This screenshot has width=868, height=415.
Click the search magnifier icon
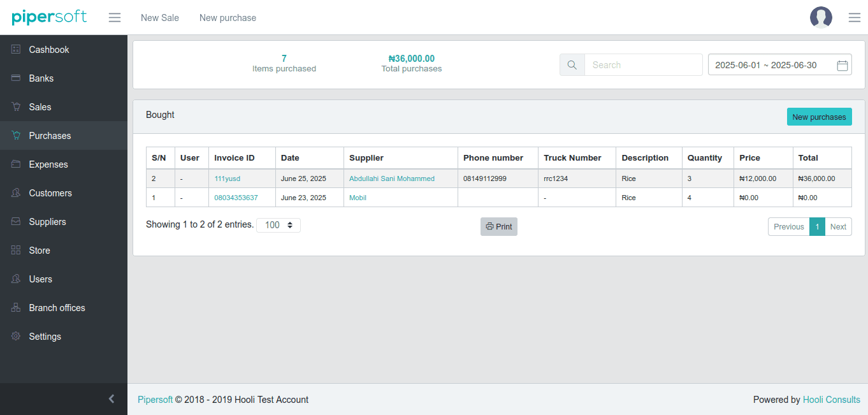572,64
